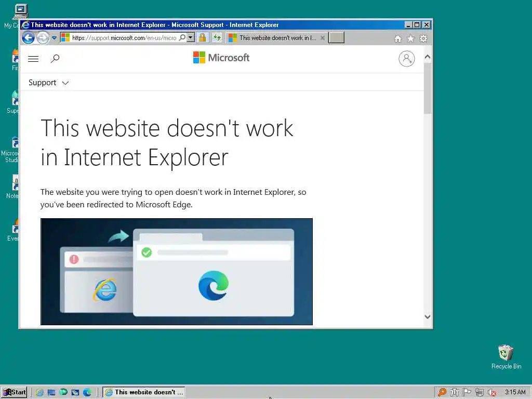Maximize the Internet Explorer window
The height and width of the screenshot is (399, 532).
click(417, 25)
